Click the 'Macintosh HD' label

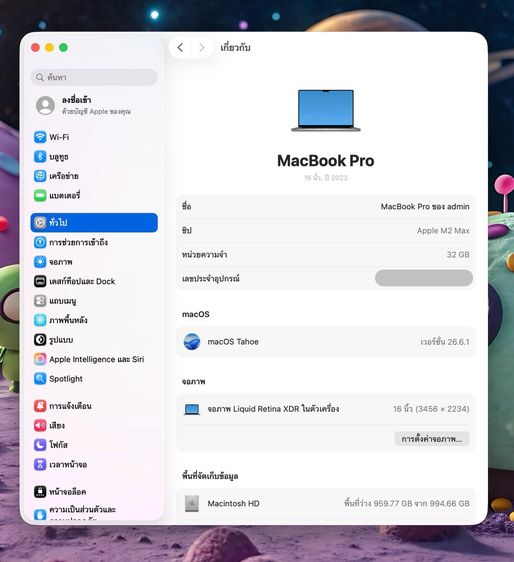coord(233,504)
